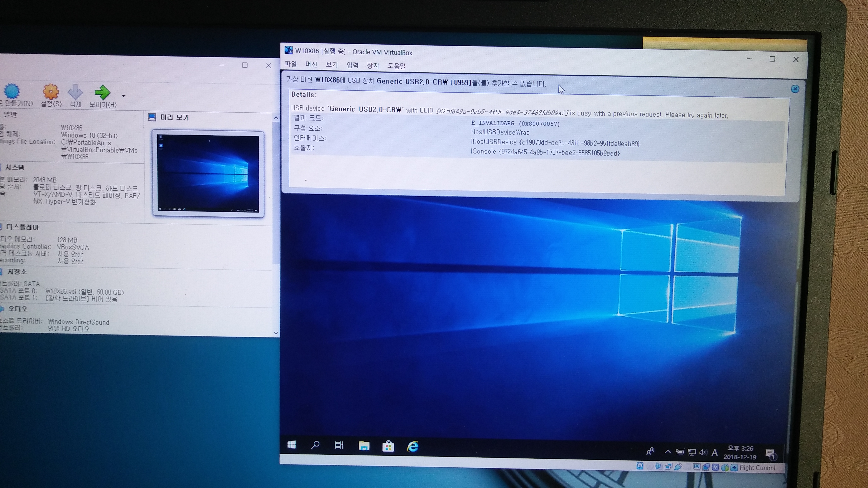Click the optical drive 비어 있음 entry
Screen dimensions: 868x488
coord(81,299)
